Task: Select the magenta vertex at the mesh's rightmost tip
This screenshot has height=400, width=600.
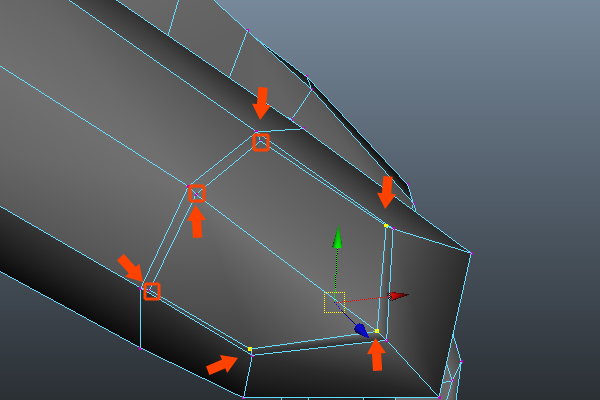Action: (471, 253)
